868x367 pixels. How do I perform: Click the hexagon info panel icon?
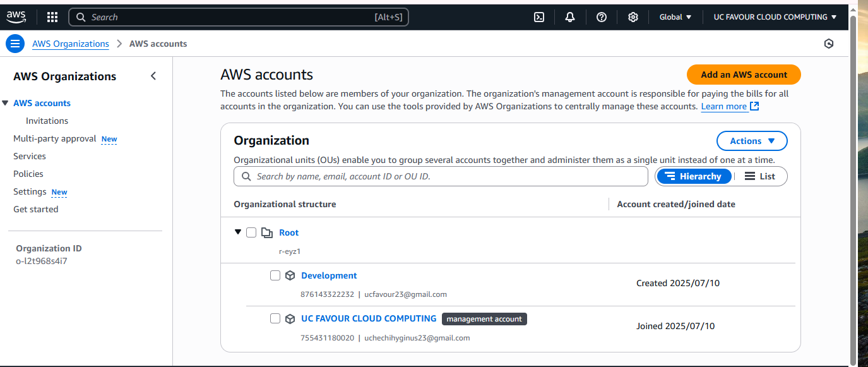(x=829, y=44)
